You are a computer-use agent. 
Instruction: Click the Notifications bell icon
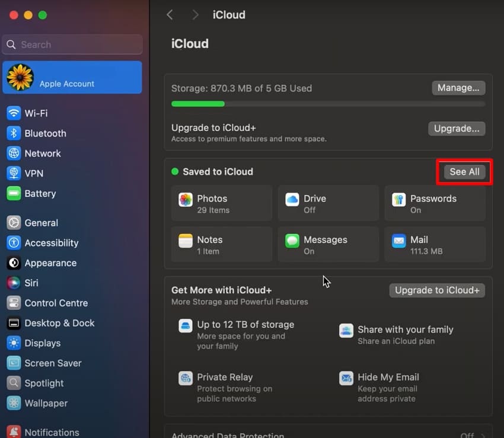[x=14, y=431]
